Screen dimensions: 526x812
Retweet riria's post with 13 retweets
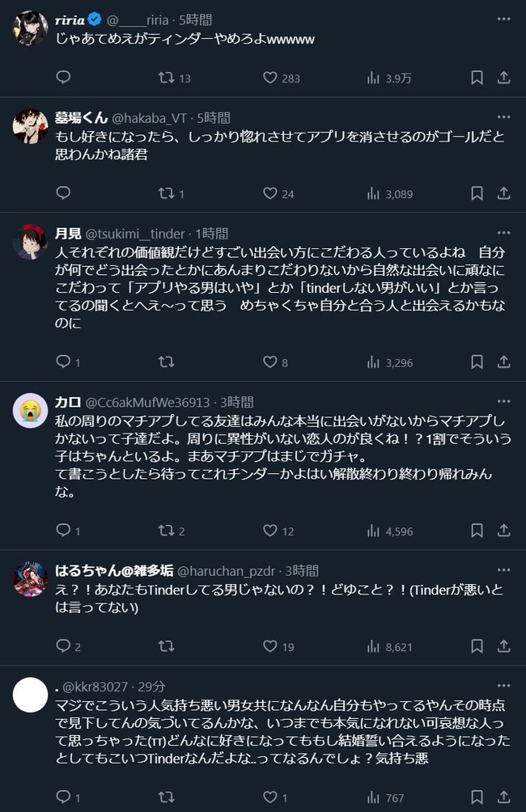pos(166,78)
